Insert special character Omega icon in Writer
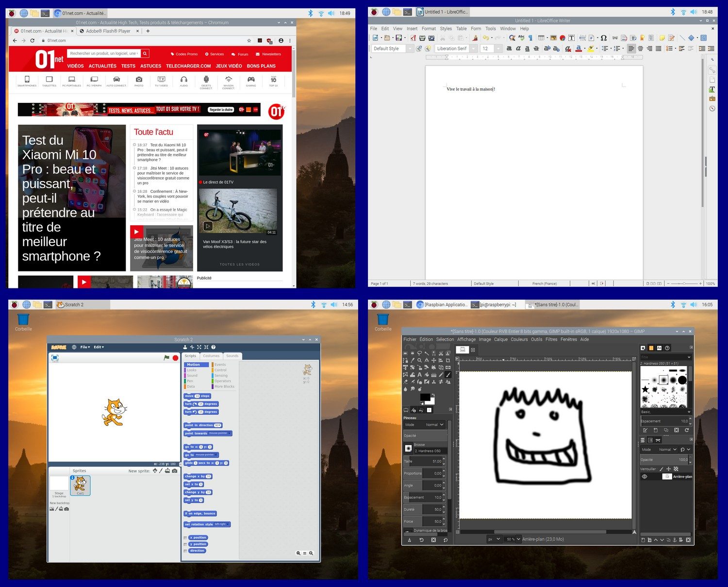 tap(604, 38)
